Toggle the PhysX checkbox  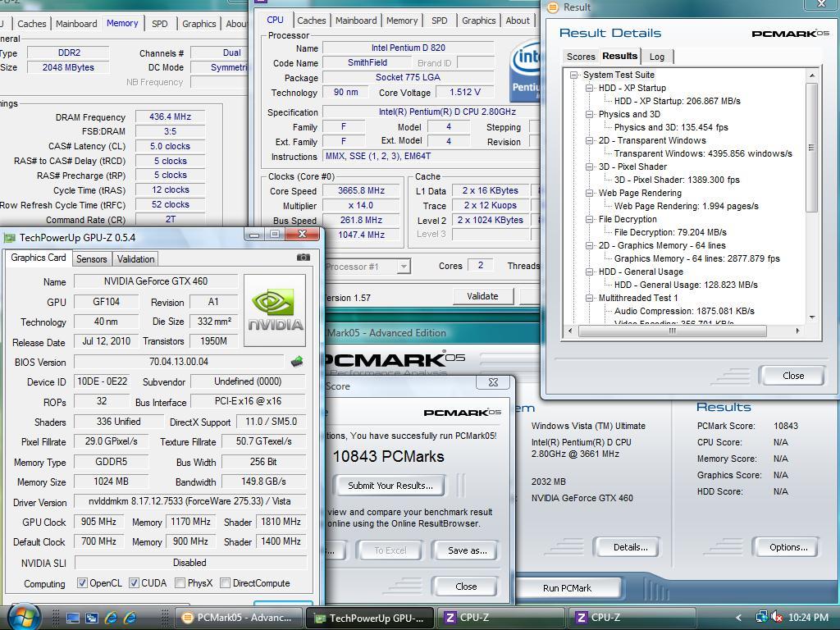pos(180,583)
